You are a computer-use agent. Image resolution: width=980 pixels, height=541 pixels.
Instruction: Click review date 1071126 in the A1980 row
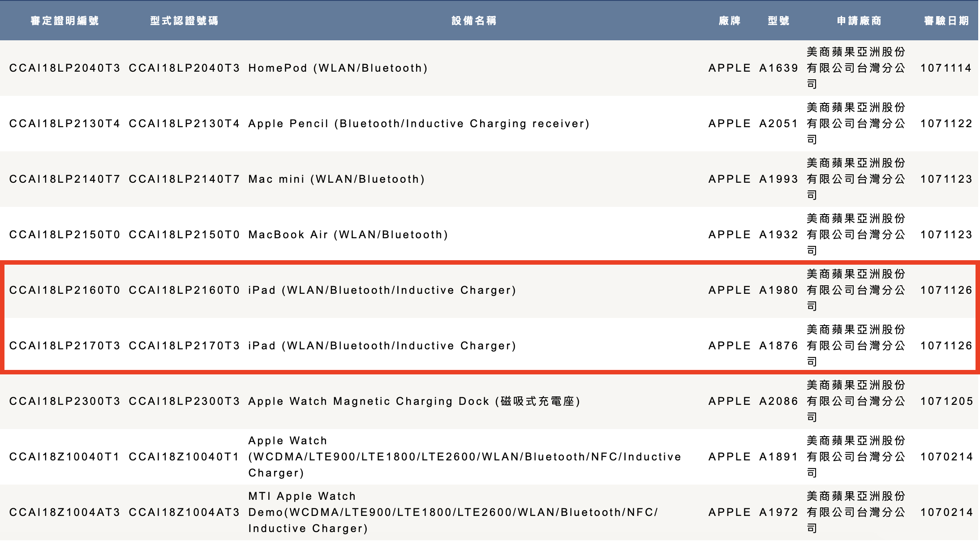[946, 290]
